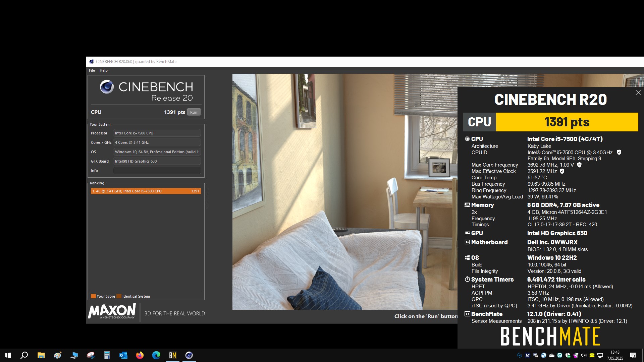Click the orange Your Score legend swatch

(x=93, y=296)
